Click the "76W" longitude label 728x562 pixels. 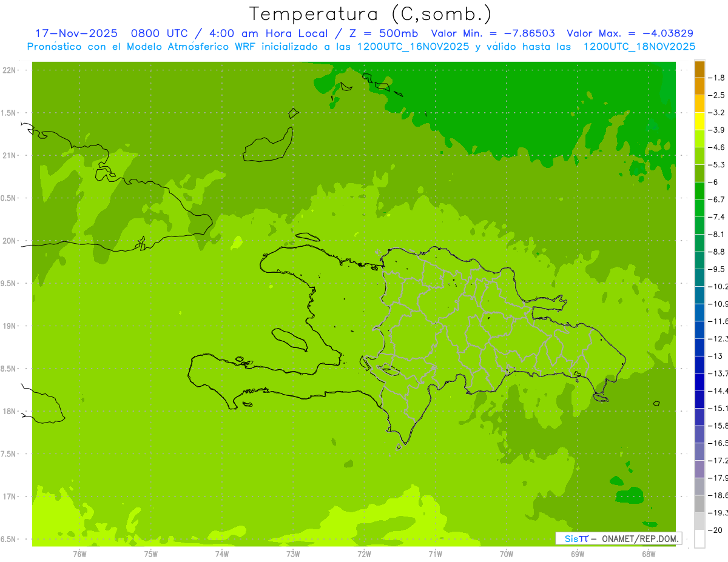pos(79,554)
